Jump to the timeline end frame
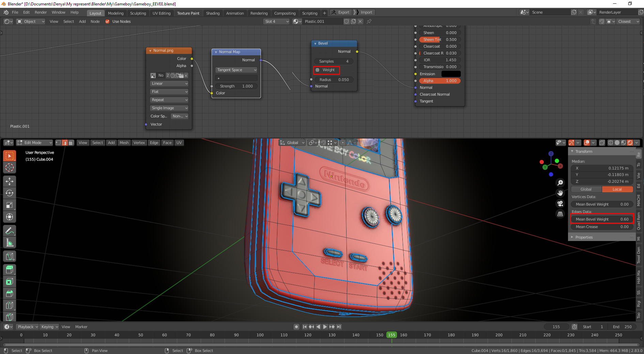This screenshot has width=644, height=354. click(339, 327)
